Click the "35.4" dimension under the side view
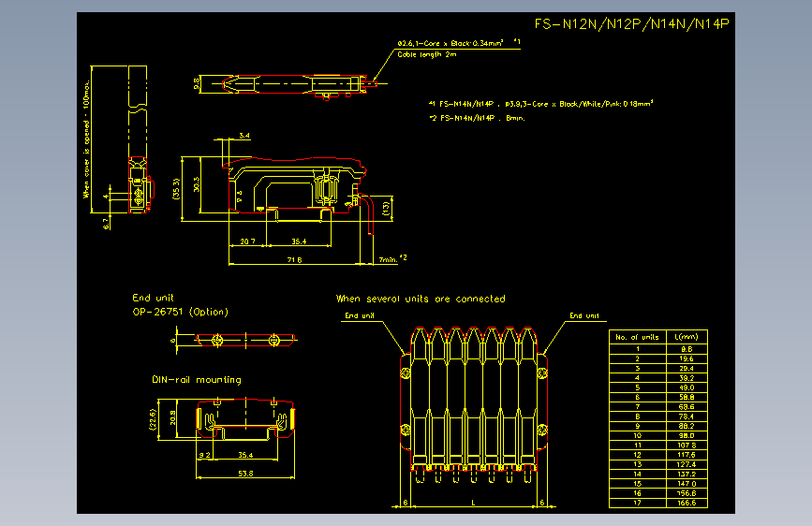This screenshot has height=526, width=812. tap(299, 241)
